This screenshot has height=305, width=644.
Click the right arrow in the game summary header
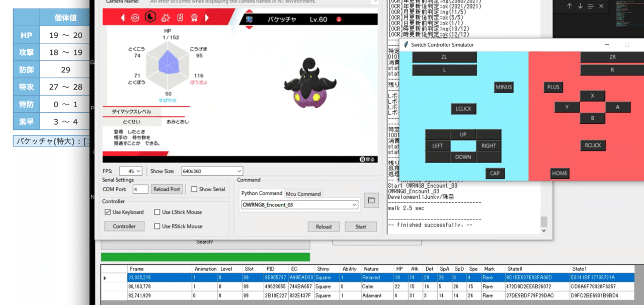[207, 18]
